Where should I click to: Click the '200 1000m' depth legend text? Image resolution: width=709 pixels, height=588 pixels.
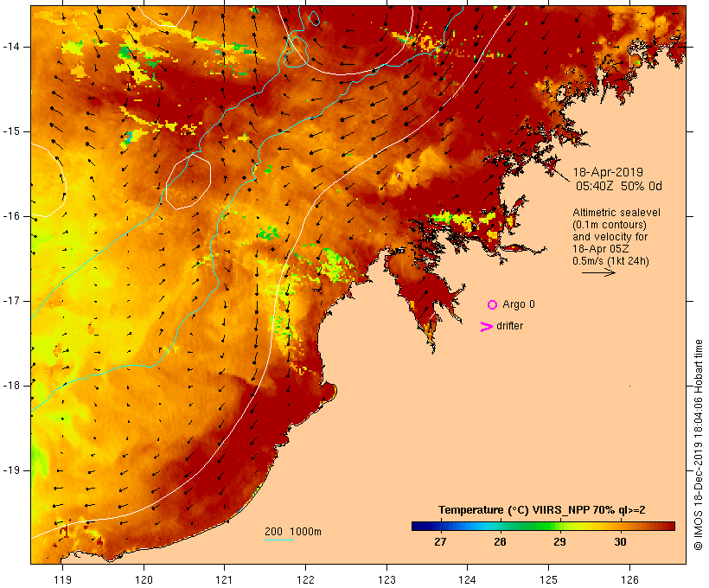click(x=293, y=532)
